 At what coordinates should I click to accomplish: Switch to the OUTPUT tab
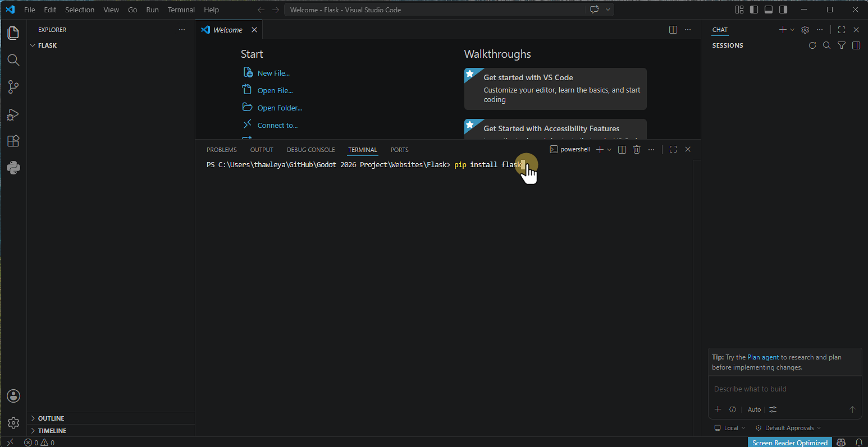click(x=262, y=150)
